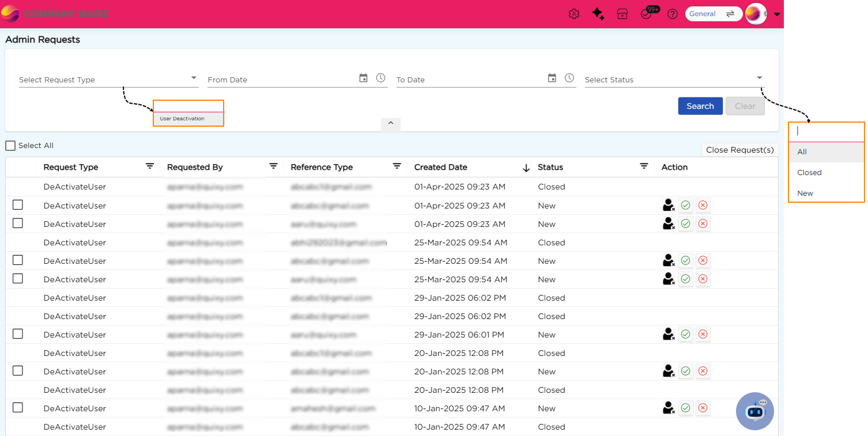The image size is (868, 436).
Task: Click the To Date clock icon
Action: (569, 78)
